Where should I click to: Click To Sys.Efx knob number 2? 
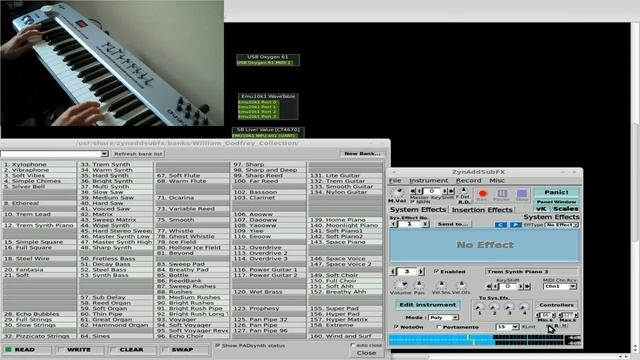[x=494, y=306]
